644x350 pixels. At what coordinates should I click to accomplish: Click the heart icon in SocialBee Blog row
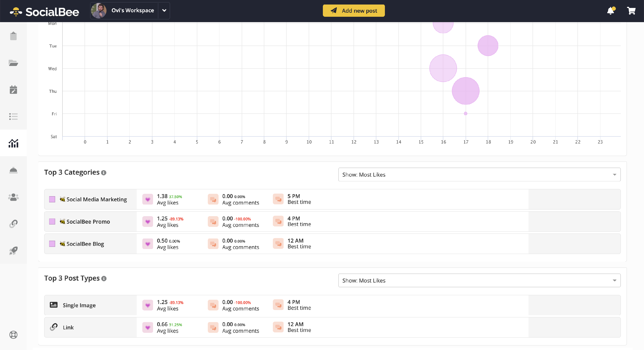(x=148, y=243)
